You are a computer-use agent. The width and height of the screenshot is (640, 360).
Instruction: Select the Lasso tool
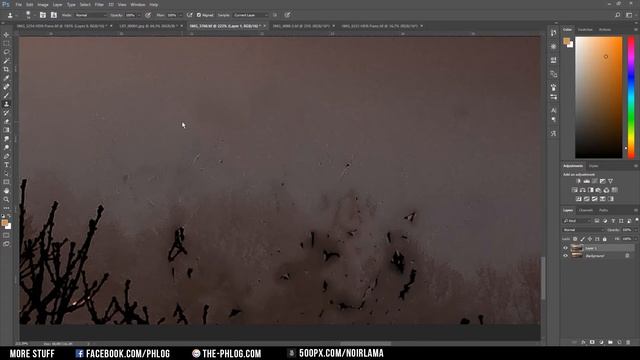pyautogui.click(x=6, y=52)
